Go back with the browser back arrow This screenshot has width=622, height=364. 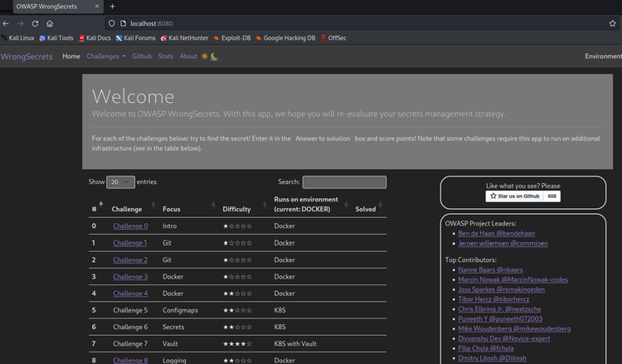(6, 24)
